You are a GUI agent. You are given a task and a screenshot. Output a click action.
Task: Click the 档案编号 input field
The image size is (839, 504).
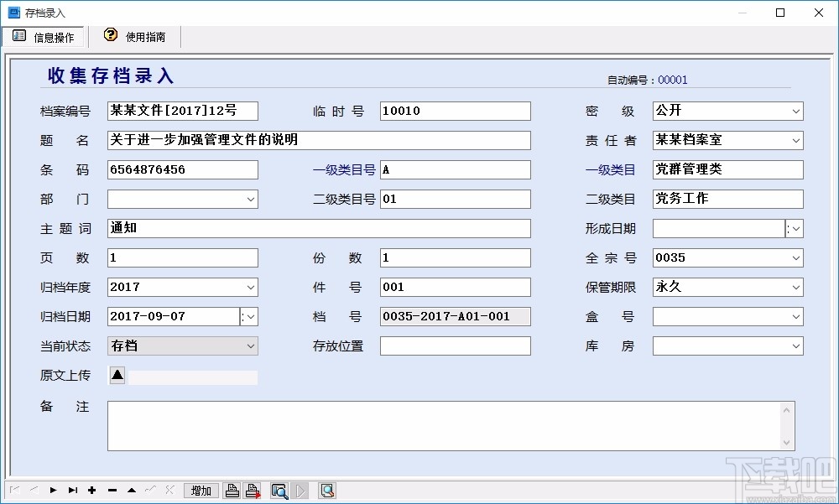click(182, 112)
